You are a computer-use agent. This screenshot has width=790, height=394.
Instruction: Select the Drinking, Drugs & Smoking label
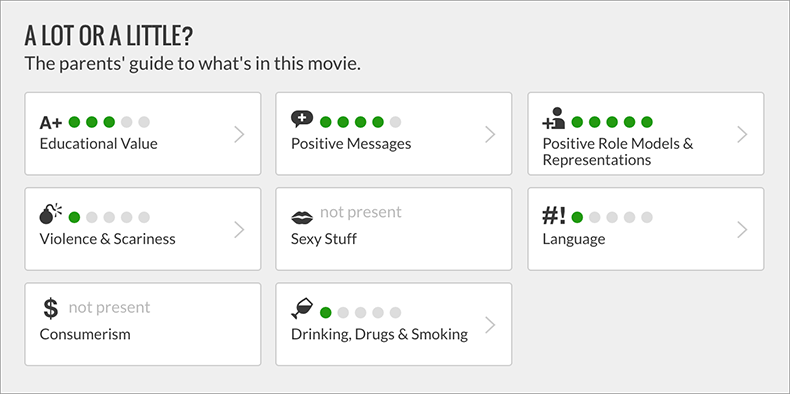click(379, 335)
